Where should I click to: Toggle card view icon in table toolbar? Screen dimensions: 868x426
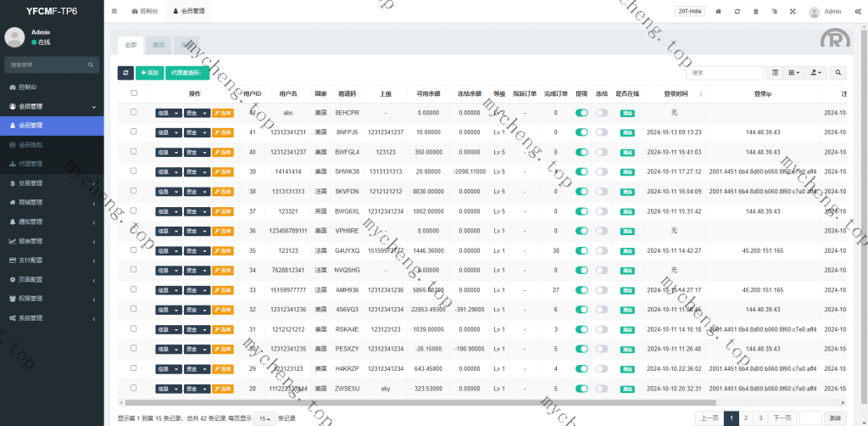click(x=774, y=74)
